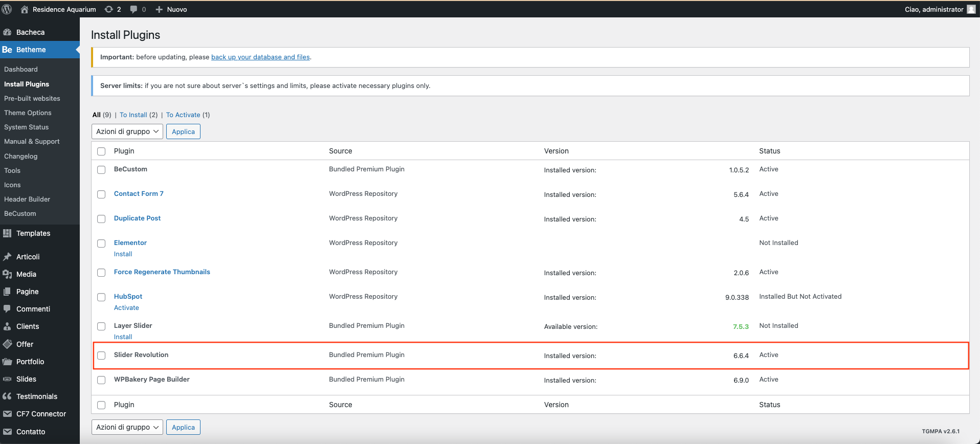Screen dimensions: 980x444
Task: Click the administrator avatar icon
Action: click(x=971, y=9)
